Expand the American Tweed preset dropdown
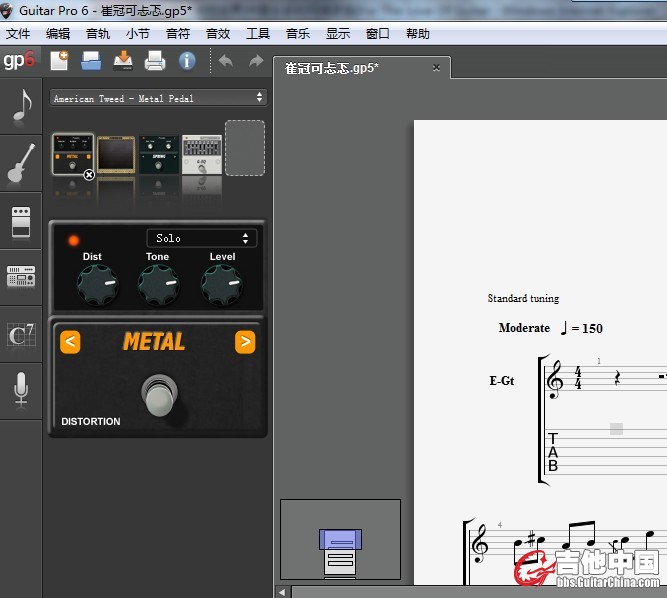The image size is (667, 598). click(158, 98)
